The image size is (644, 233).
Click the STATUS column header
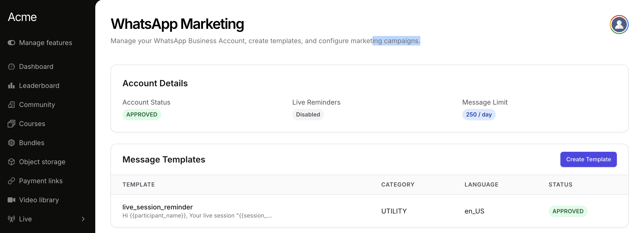click(560, 184)
